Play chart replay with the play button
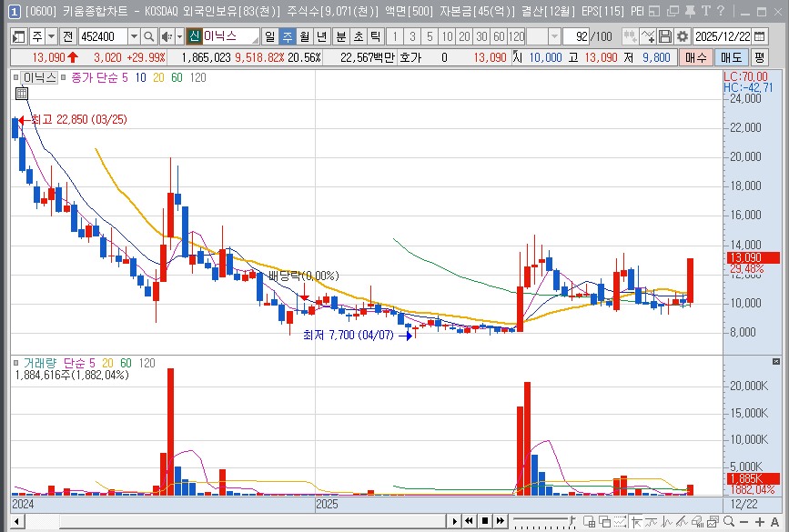 [454, 521]
